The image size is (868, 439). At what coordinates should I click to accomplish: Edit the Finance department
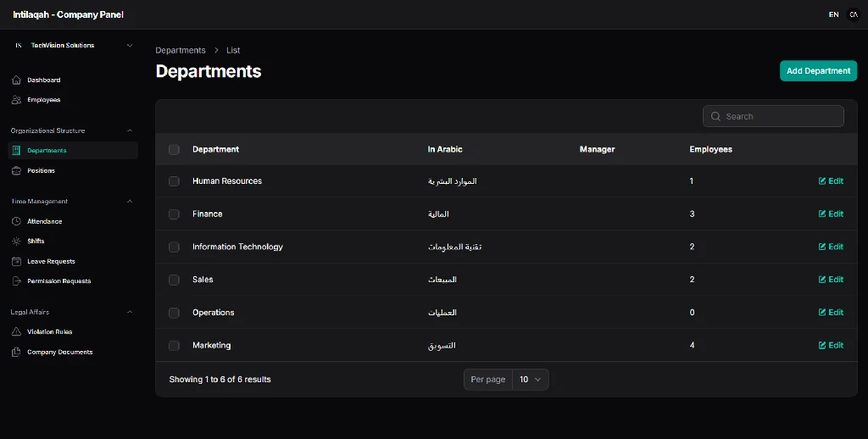pos(831,214)
